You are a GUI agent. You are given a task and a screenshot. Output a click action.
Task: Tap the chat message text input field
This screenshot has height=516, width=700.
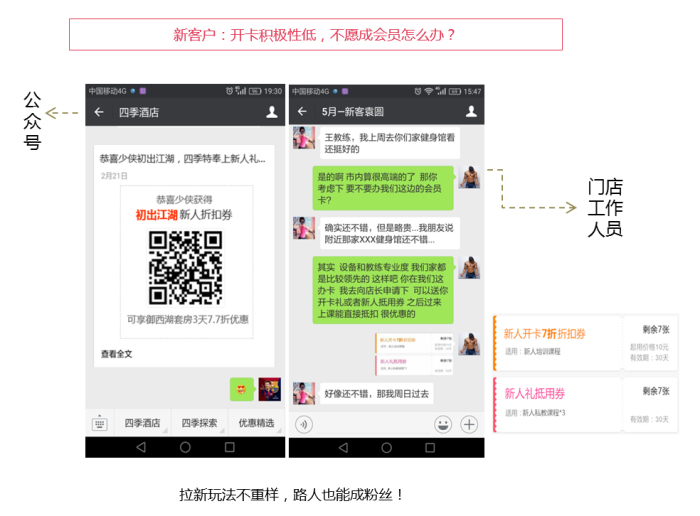[x=372, y=423]
